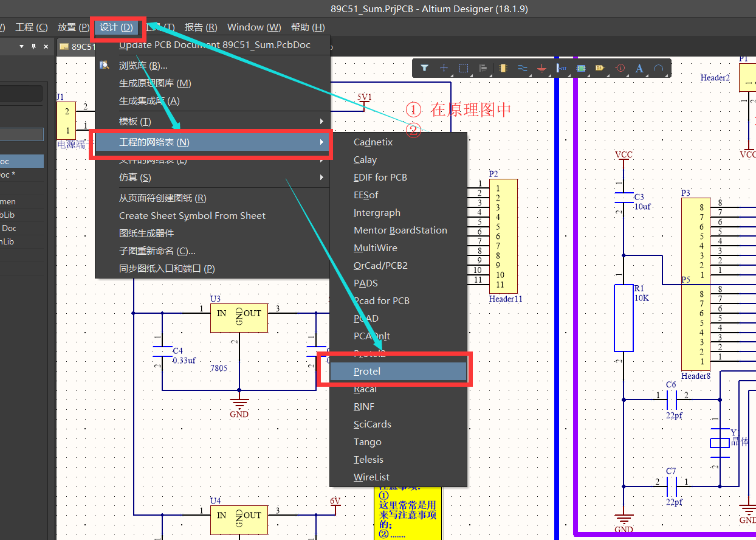Image resolution: width=756 pixels, height=540 pixels.
Task: Pin the left panel with the pin icon
Action: pos(34,46)
